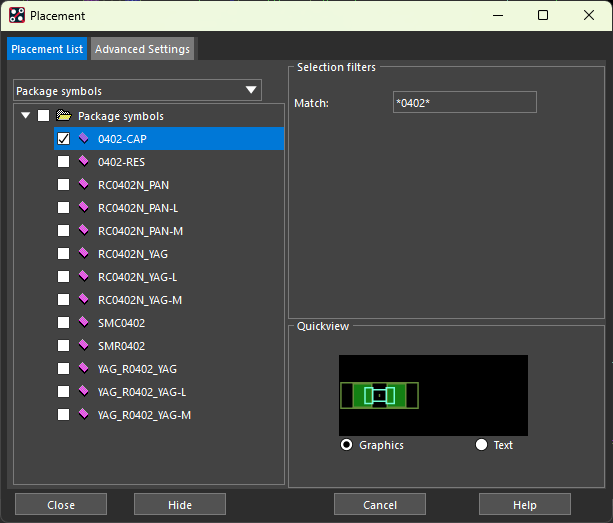
Task: Switch to the Placement List tab
Action: click(47, 49)
